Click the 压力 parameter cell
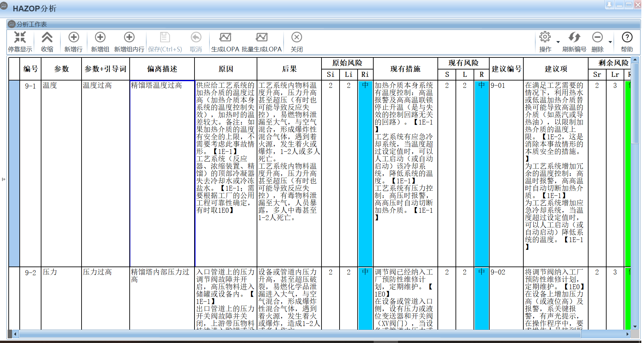This screenshot has width=644, height=343. coord(61,298)
